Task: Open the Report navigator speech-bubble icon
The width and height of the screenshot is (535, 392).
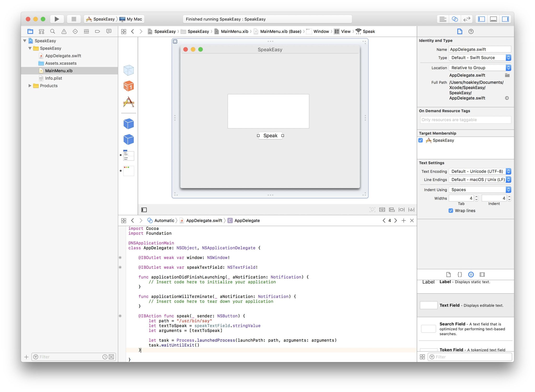Action: (109, 32)
